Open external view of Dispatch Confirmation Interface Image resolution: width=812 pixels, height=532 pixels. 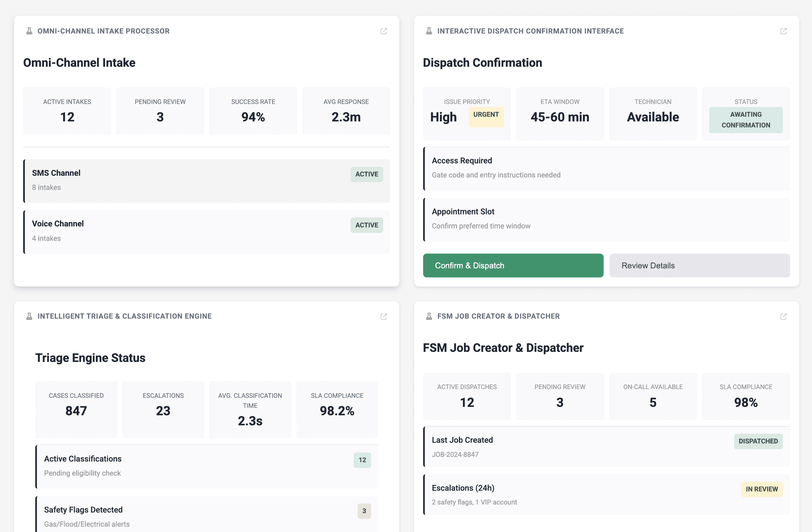(783, 31)
